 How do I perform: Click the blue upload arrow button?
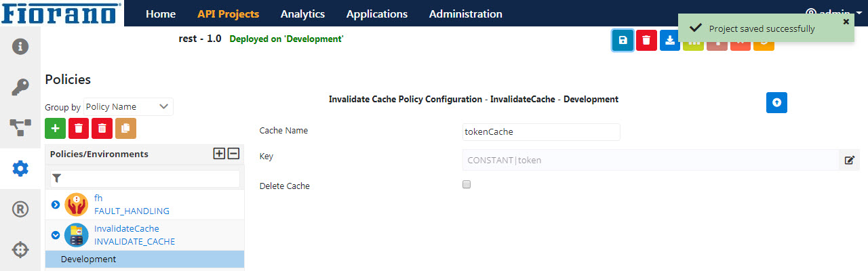(x=776, y=102)
